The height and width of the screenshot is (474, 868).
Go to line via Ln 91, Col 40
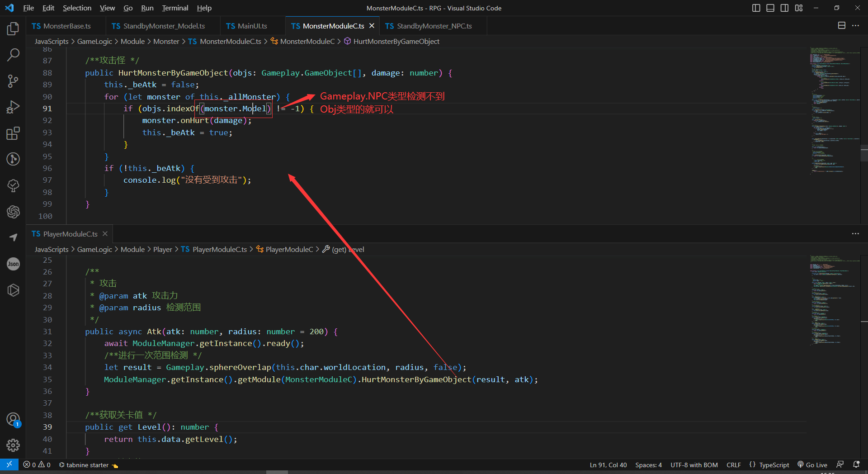click(608, 465)
